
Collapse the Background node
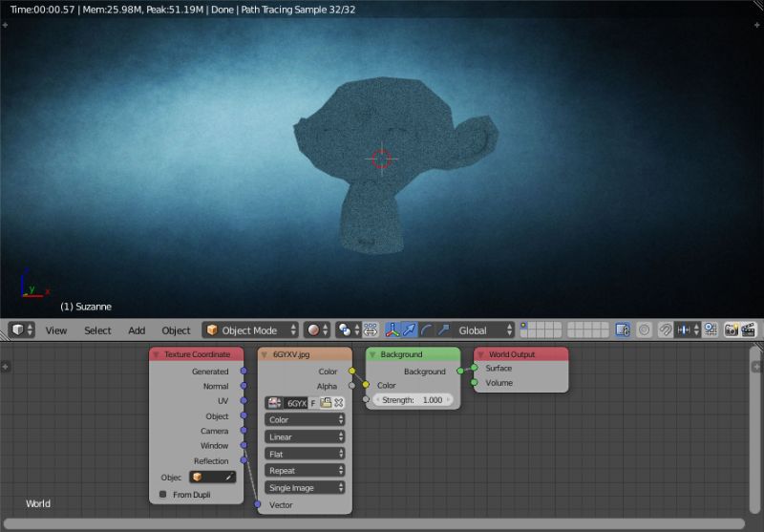372,354
